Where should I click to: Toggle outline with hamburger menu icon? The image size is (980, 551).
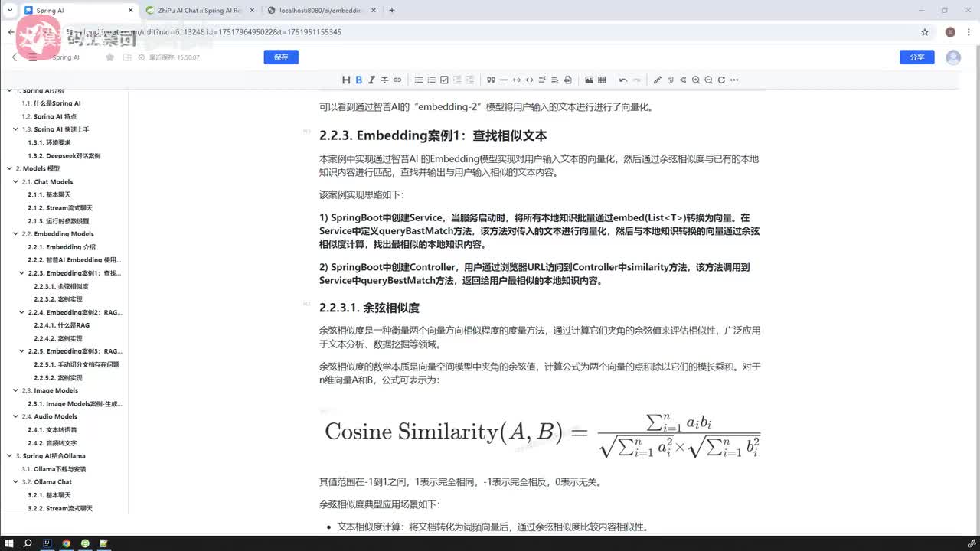(32, 57)
